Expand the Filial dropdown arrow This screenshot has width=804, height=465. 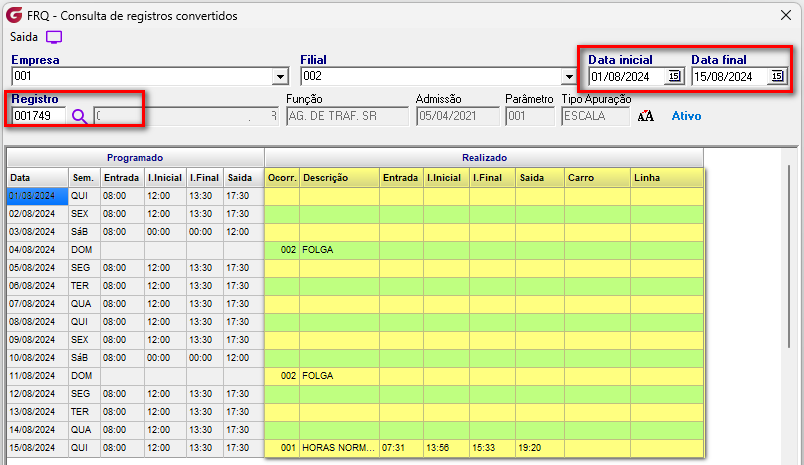point(569,77)
